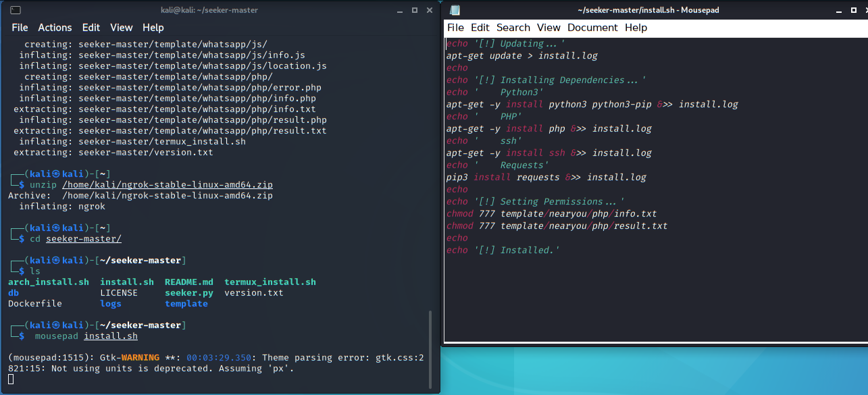
Task: Open Mousepad's File menu
Action: pos(456,28)
